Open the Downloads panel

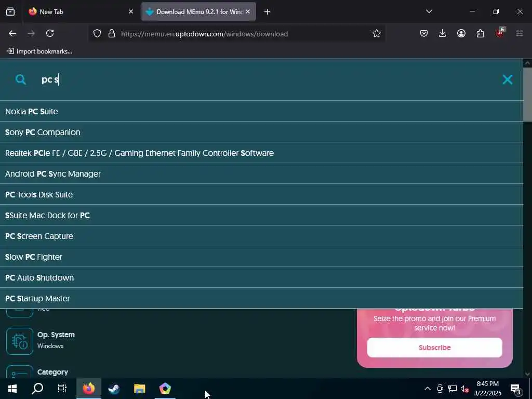(443, 33)
